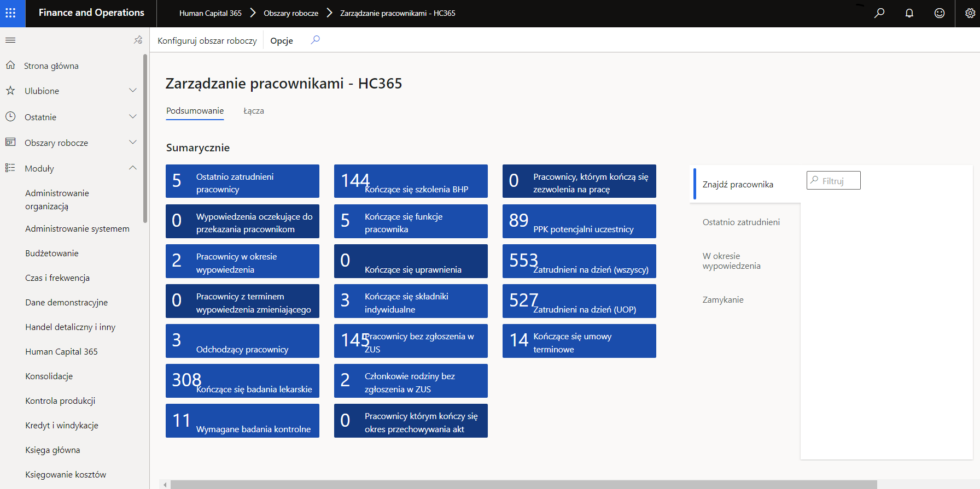Expand the Ulubione section chevron

click(132, 90)
